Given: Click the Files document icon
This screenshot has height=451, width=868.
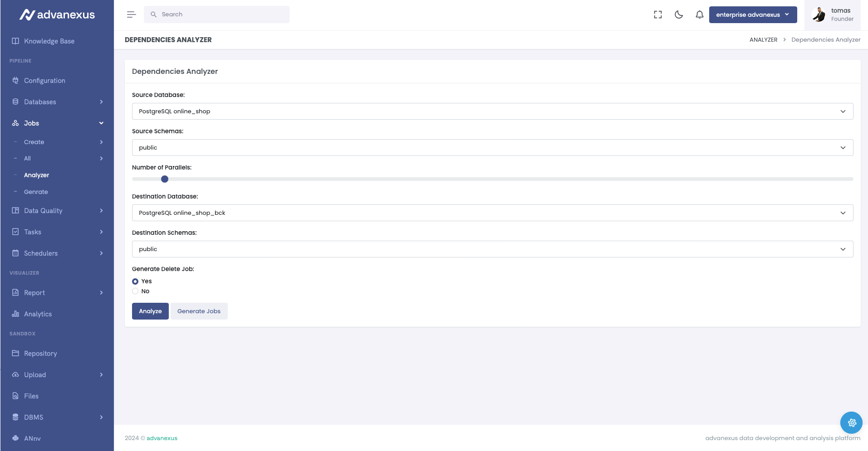Looking at the screenshot, I should coord(15,396).
